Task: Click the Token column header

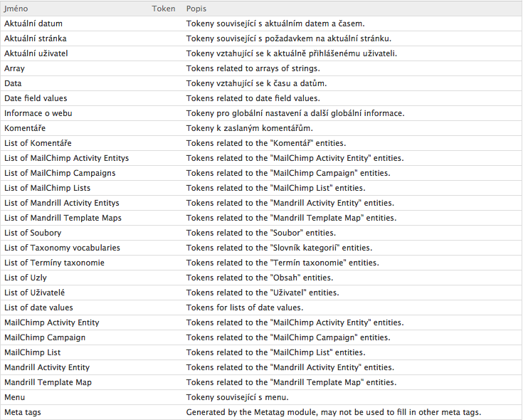Action: (164, 9)
